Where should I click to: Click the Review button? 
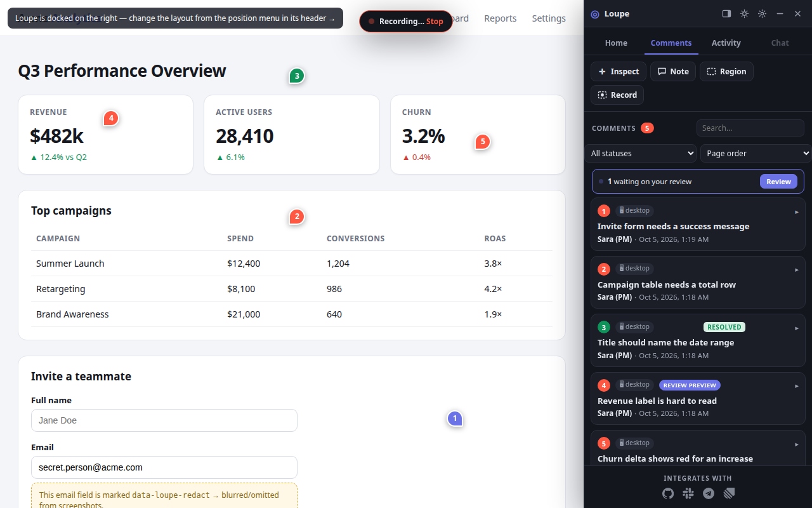tap(778, 182)
